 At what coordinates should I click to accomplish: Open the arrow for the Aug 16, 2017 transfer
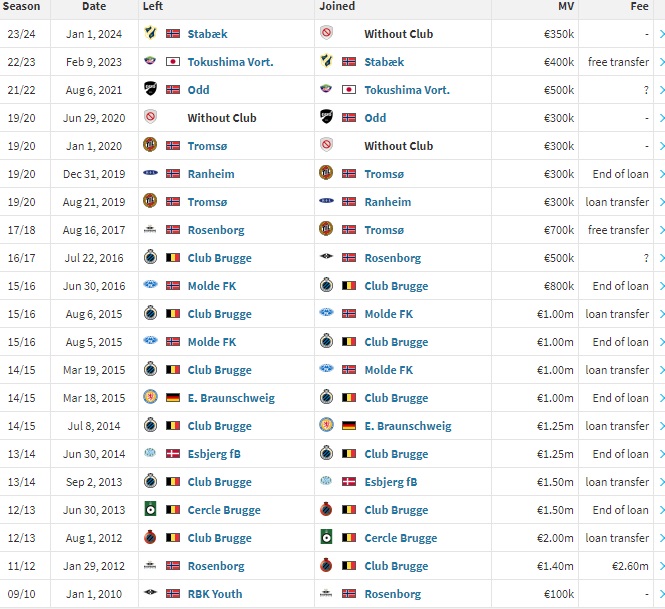[659, 230]
